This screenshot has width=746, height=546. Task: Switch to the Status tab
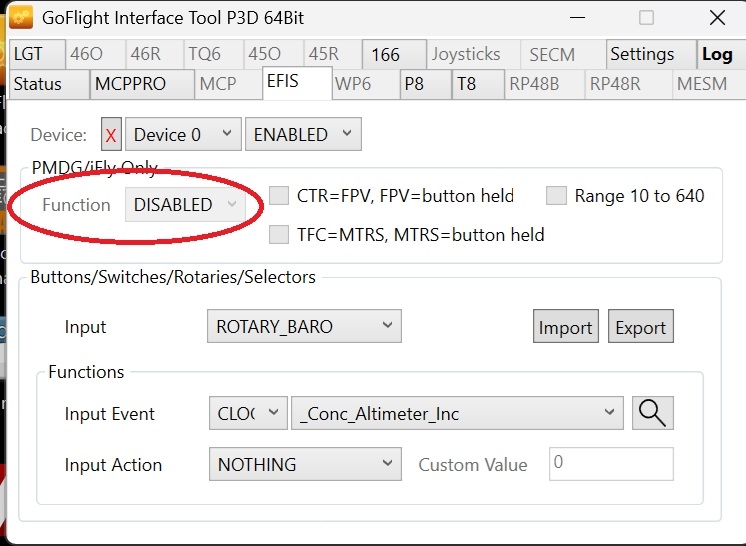click(x=49, y=84)
